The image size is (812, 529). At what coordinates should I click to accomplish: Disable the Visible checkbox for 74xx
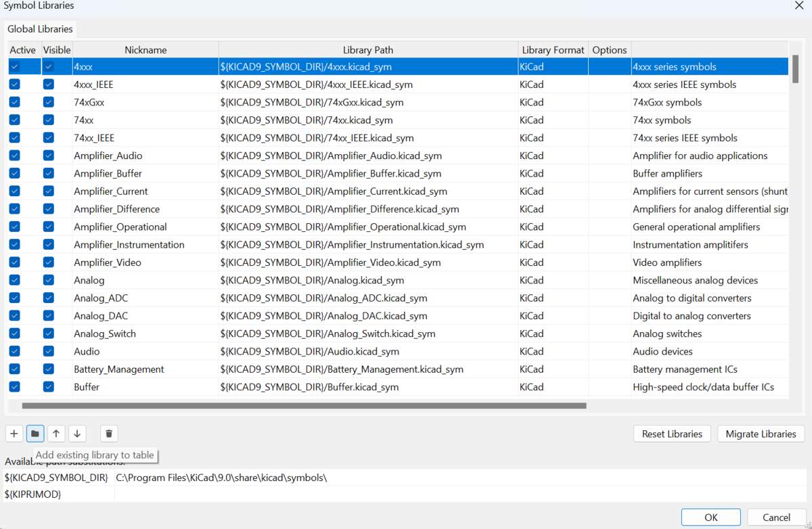47,120
